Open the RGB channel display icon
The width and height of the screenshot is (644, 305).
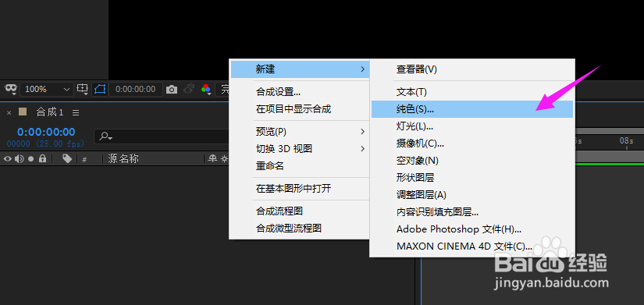(x=206, y=89)
